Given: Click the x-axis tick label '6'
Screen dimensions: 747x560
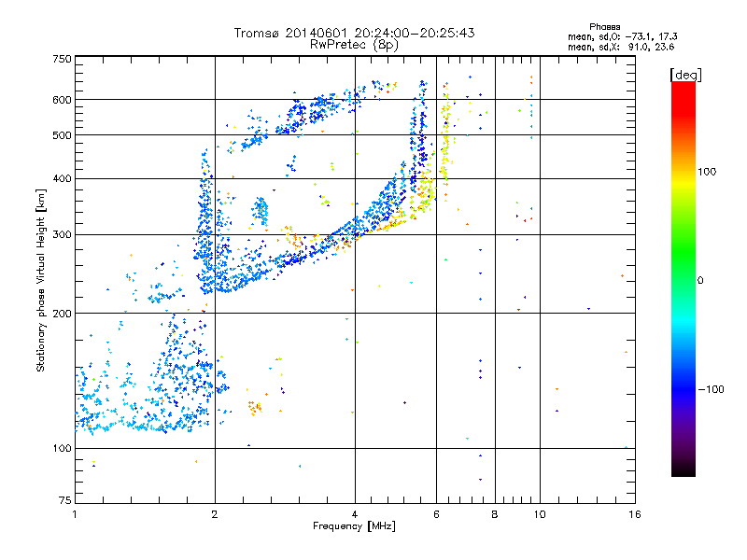Looking at the screenshot, I should pos(436,514).
